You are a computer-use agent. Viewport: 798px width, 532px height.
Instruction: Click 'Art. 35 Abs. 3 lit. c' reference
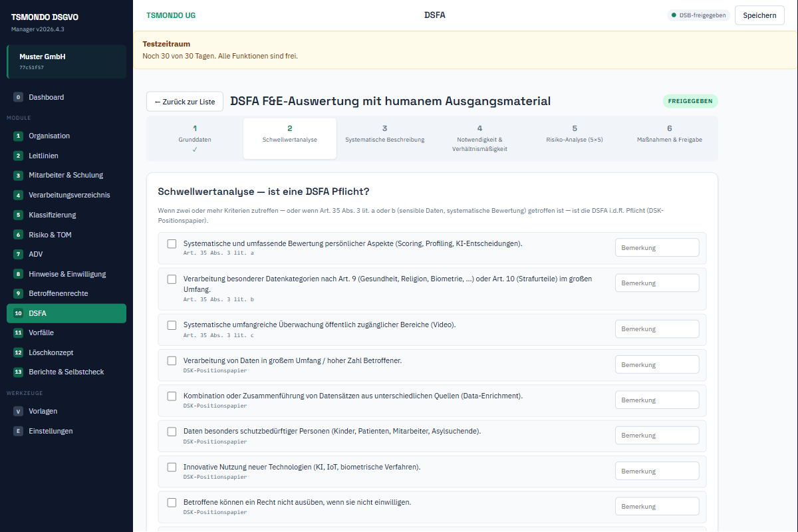[x=219, y=335]
